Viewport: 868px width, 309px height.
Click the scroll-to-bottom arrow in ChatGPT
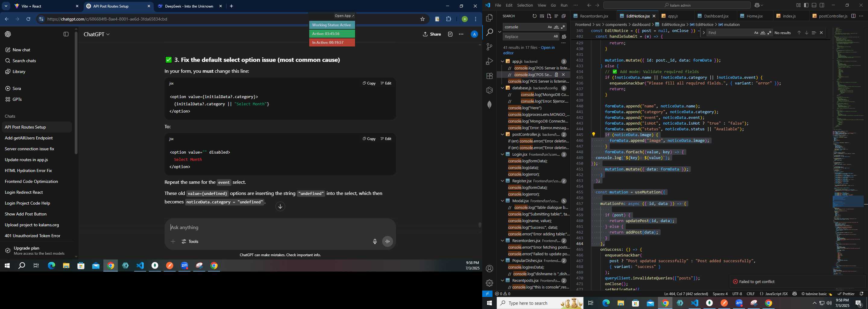(x=280, y=206)
